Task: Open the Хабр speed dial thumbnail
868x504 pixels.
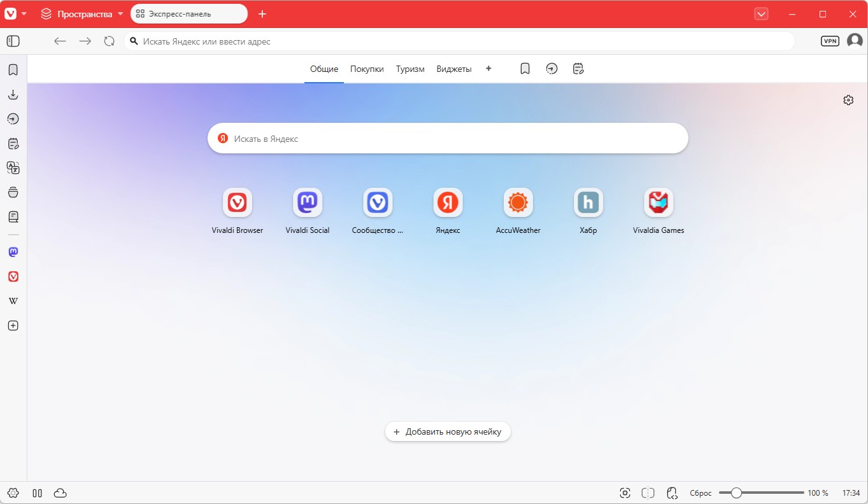Action: pos(588,203)
